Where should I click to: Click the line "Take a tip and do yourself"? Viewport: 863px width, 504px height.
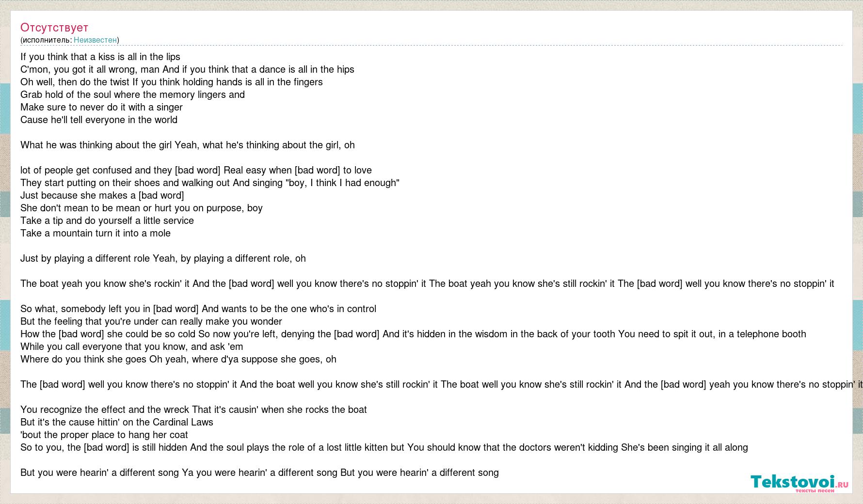coord(107,220)
